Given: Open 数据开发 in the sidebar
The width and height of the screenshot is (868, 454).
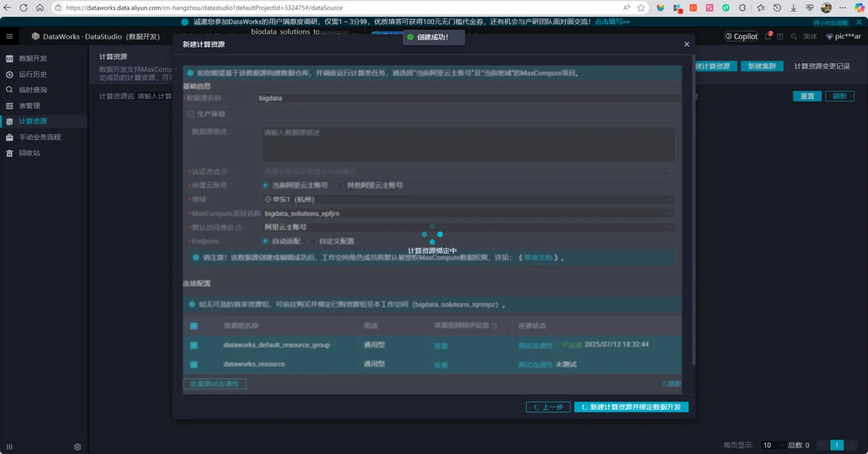Looking at the screenshot, I should tap(33, 58).
